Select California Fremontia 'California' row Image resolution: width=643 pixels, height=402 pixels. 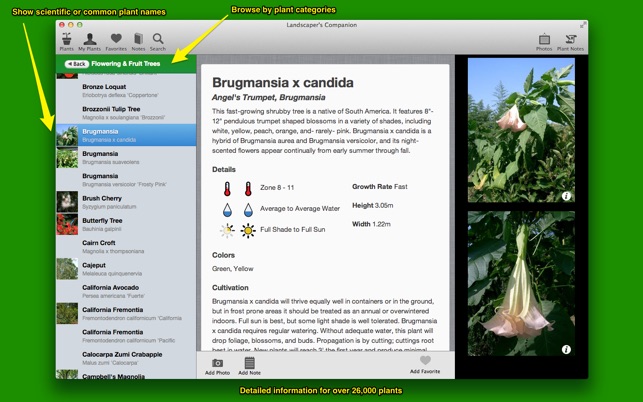[x=126, y=313]
